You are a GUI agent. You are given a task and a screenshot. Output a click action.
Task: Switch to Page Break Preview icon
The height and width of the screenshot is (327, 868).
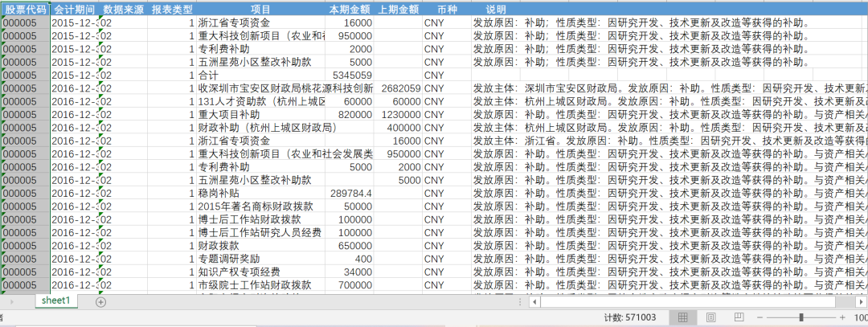(x=739, y=317)
